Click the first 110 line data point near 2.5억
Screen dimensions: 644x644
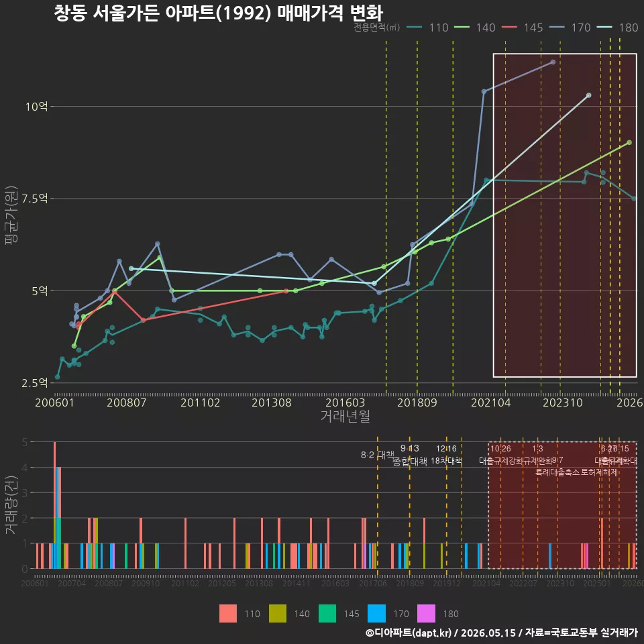(x=57, y=377)
